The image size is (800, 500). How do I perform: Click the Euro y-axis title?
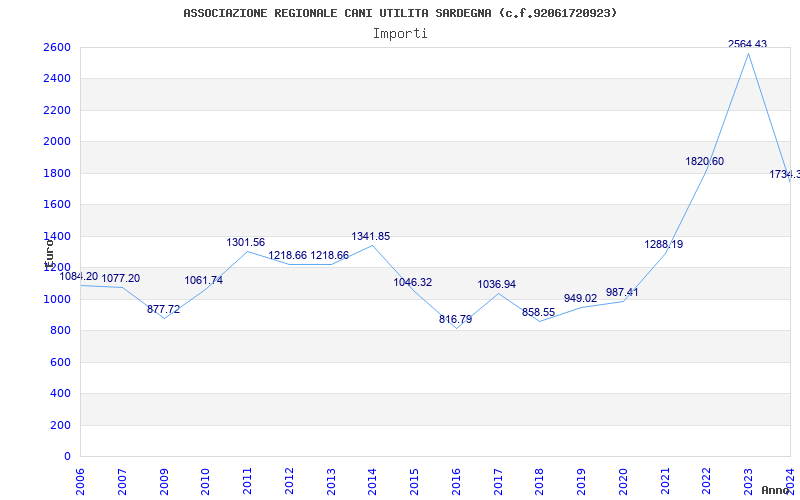click(x=49, y=254)
